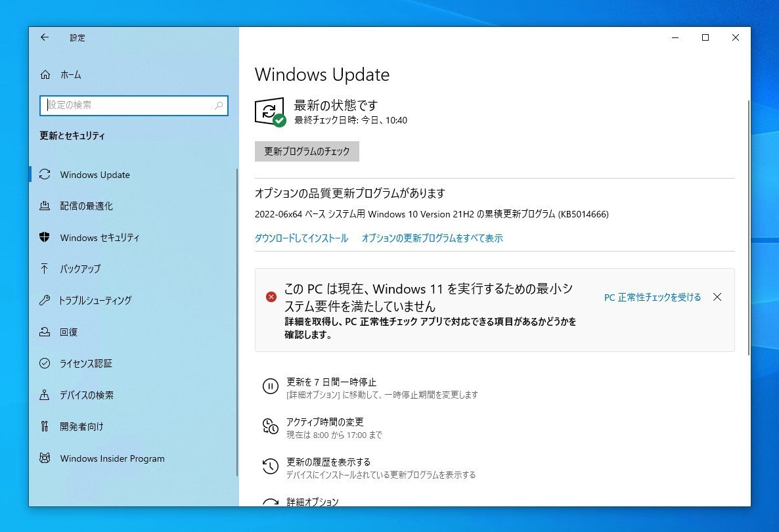Click the 更新プログラムのチェック button

[307, 152]
